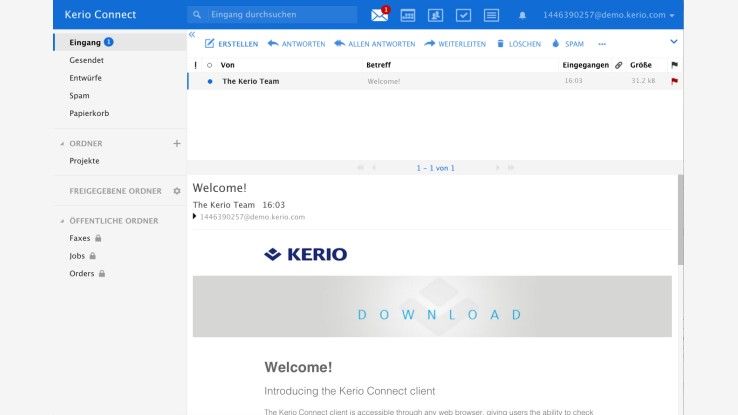Click the Erstellen button
Image resolution: width=738 pixels, height=415 pixels.
pyautogui.click(x=231, y=44)
